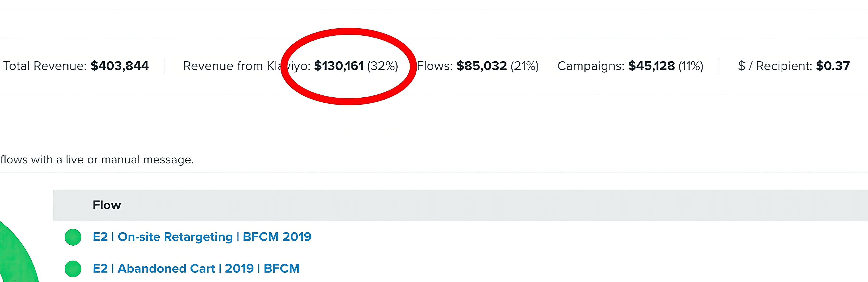Screen dimensions: 868x282
Task: Select the $0.37 per recipient value
Action: pos(833,66)
